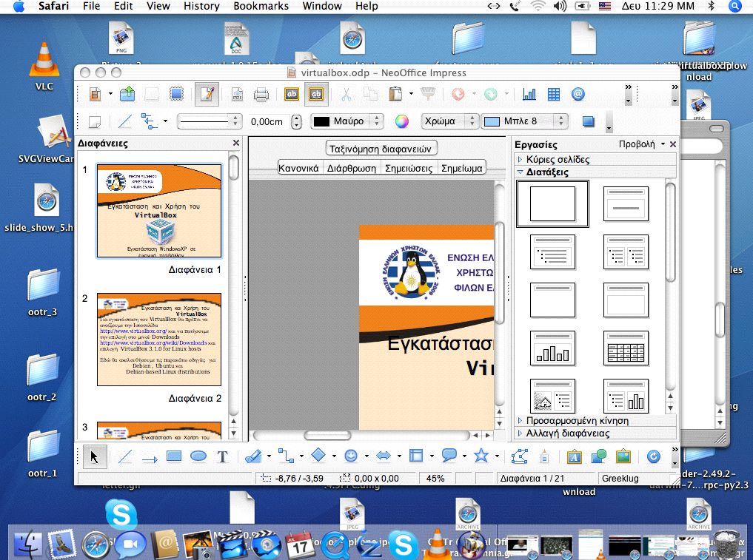
Task: Click the Rotate tool icon
Action: coord(654,456)
